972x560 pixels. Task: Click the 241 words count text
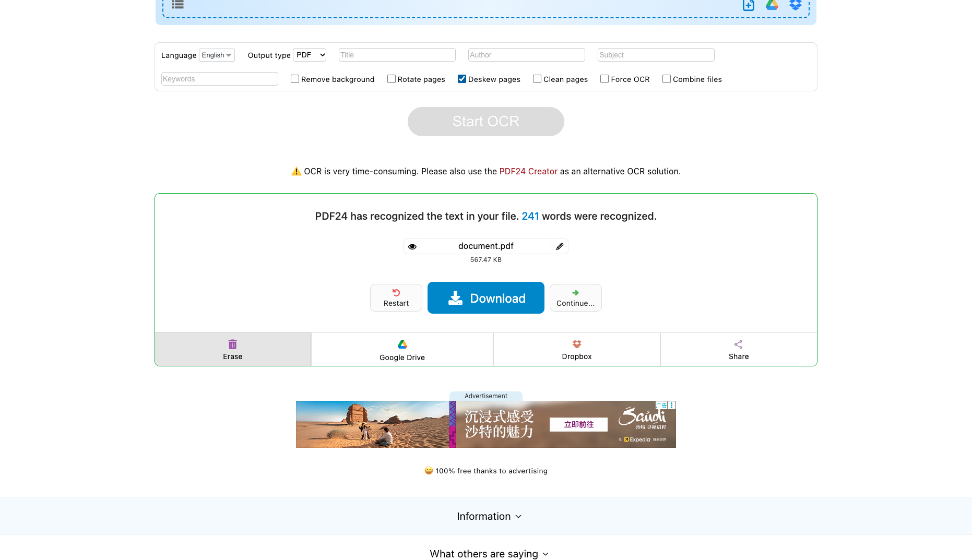click(x=530, y=216)
